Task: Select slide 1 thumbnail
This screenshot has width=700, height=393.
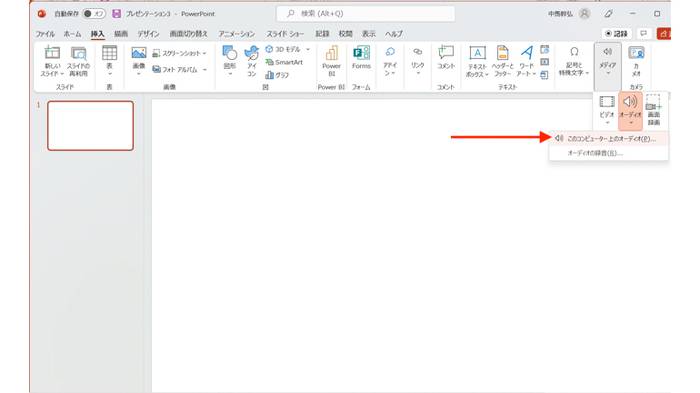Action: coord(91,125)
